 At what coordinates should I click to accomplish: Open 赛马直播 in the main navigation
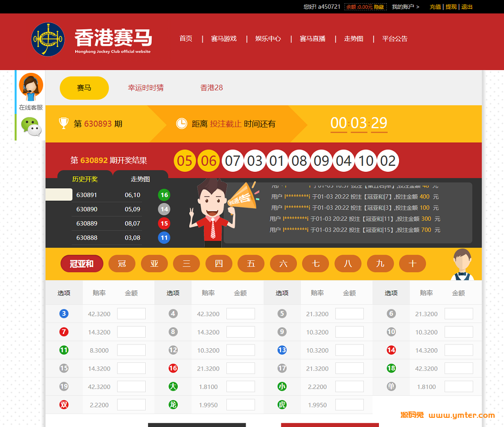[312, 38]
